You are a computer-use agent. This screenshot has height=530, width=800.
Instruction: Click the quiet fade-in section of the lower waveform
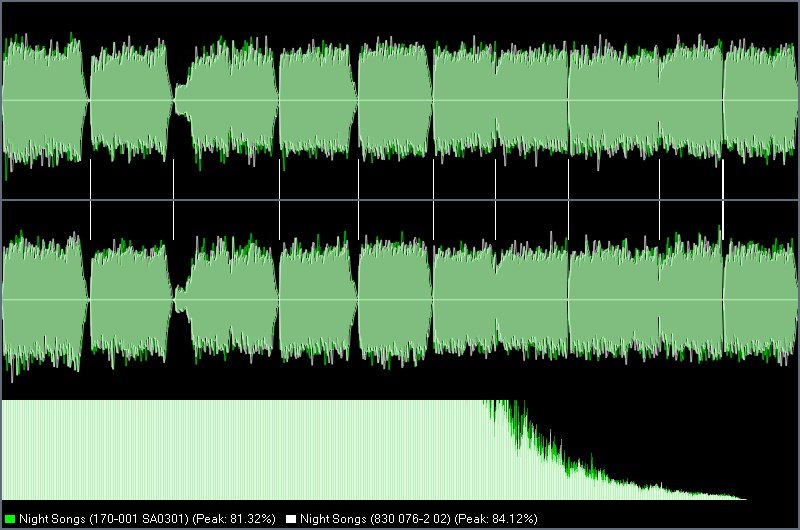(x=182, y=300)
